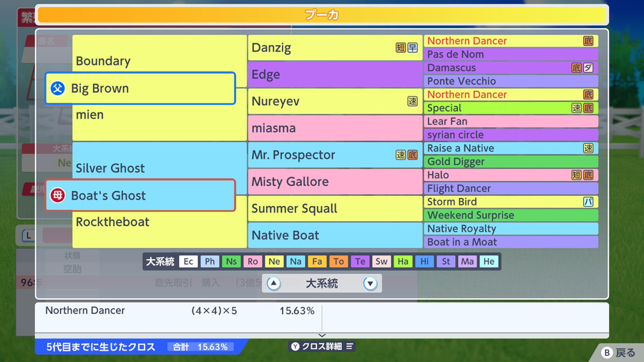
Task: Select the Big Brown sire box
Action: 140,88
